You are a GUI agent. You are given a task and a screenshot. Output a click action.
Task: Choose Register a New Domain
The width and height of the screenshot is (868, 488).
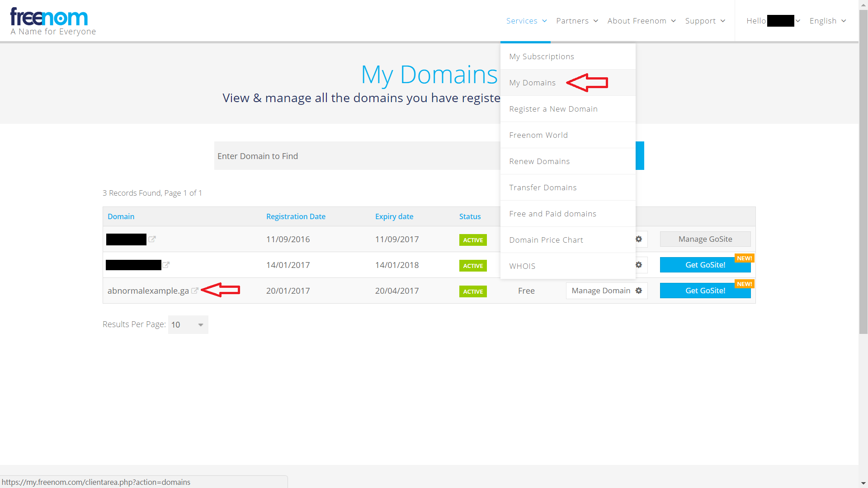(553, 109)
